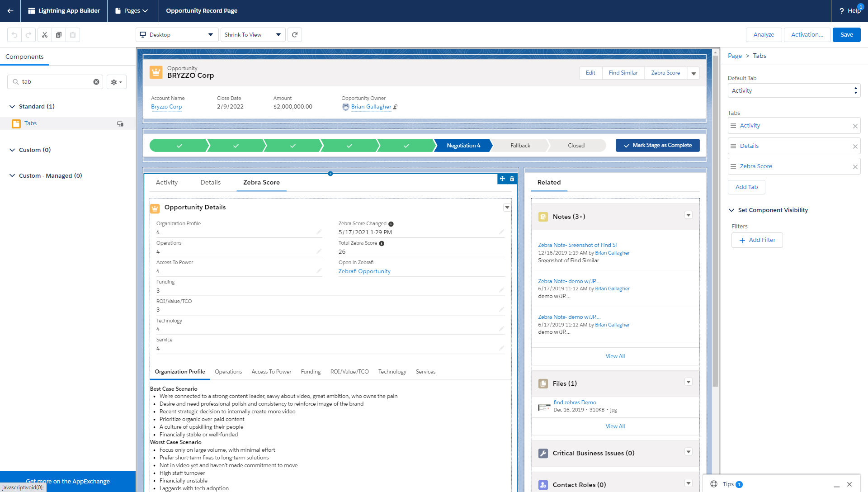Go back with the left arrow

[x=10, y=11]
